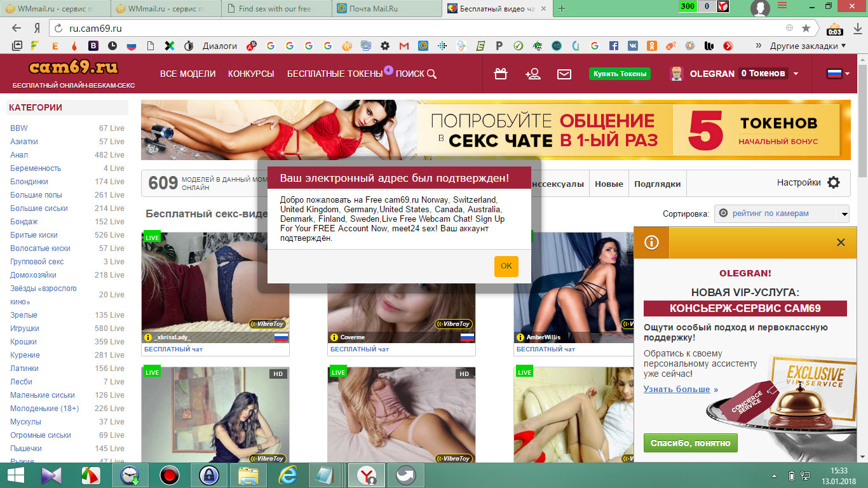Click the green 'Купить Токены' button
Viewport: 868px width, 488px height.
620,74
